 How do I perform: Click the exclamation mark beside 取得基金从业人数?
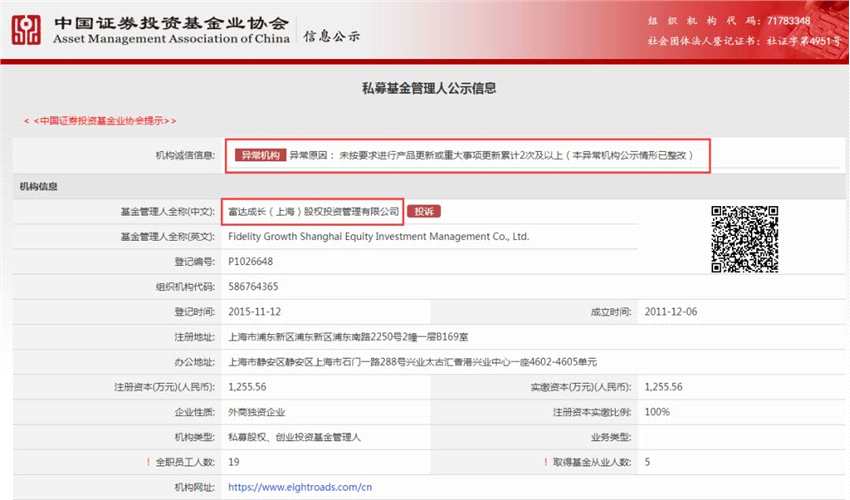545,462
